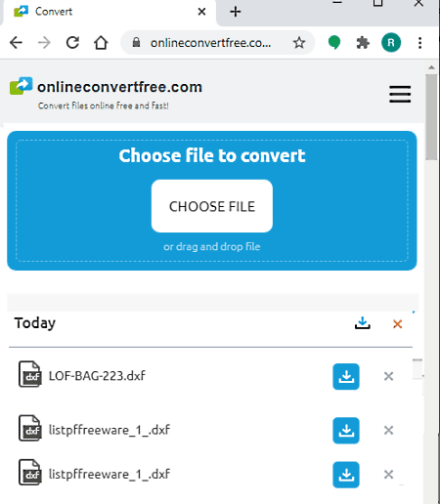Image resolution: width=440 pixels, height=504 pixels.
Task: Click the onlineconvertfree.com address bar
Action: coord(210,43)
